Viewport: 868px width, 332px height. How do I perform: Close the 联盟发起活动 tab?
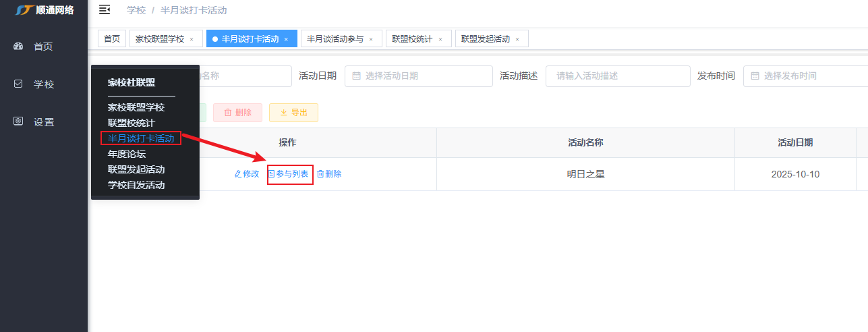point(517,40)
